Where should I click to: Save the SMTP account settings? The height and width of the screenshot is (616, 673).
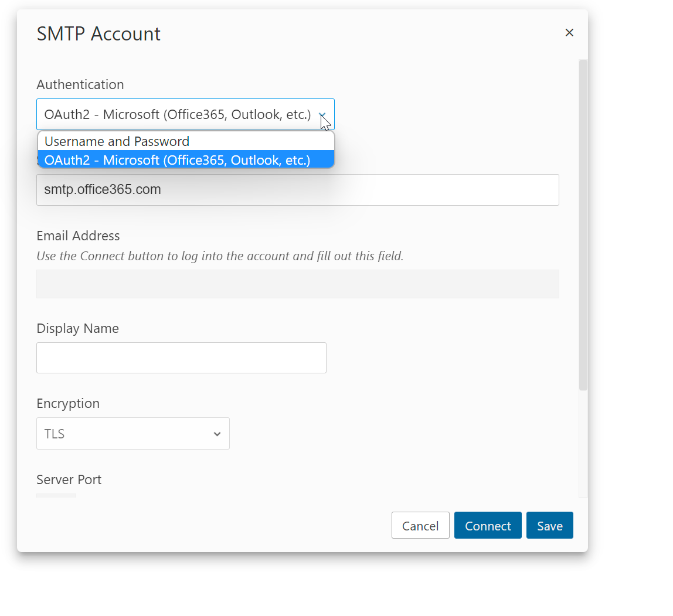[x=549, y=526]
